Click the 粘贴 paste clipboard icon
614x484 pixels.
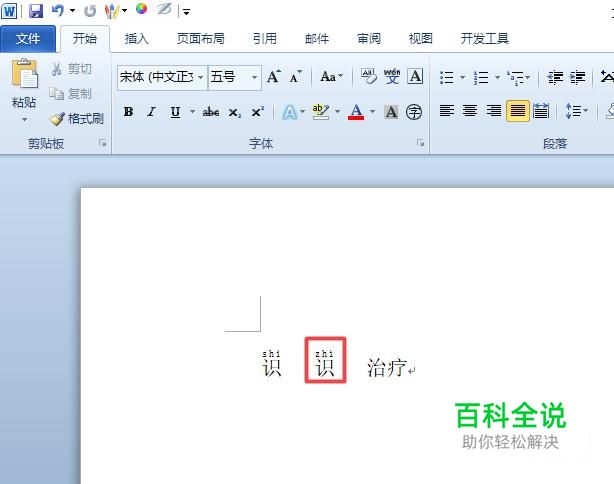click(x=24, y=73)
